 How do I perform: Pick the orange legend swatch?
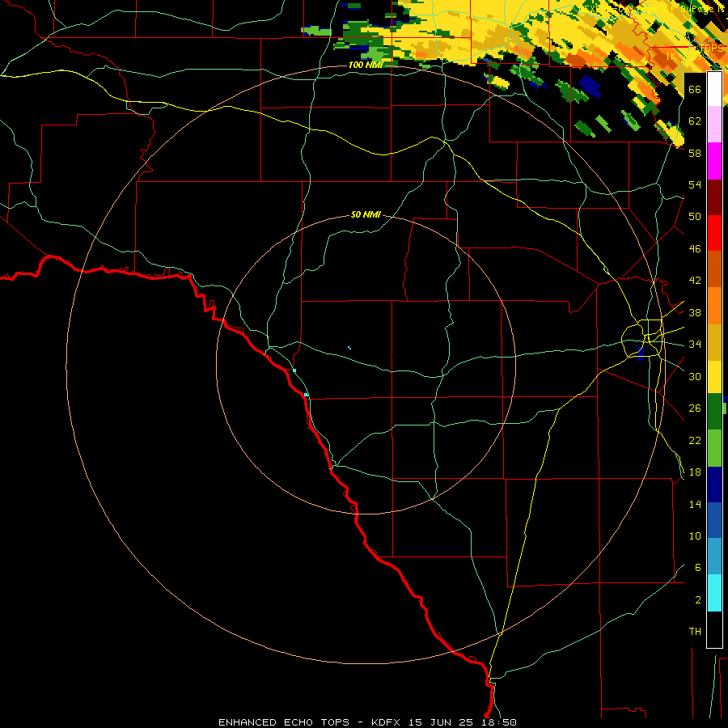[714, 306]
